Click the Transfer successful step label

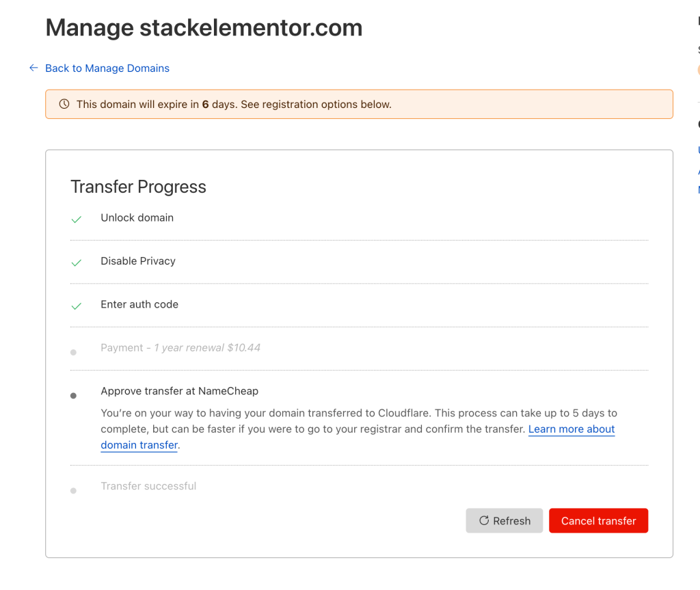coord(148,486)
